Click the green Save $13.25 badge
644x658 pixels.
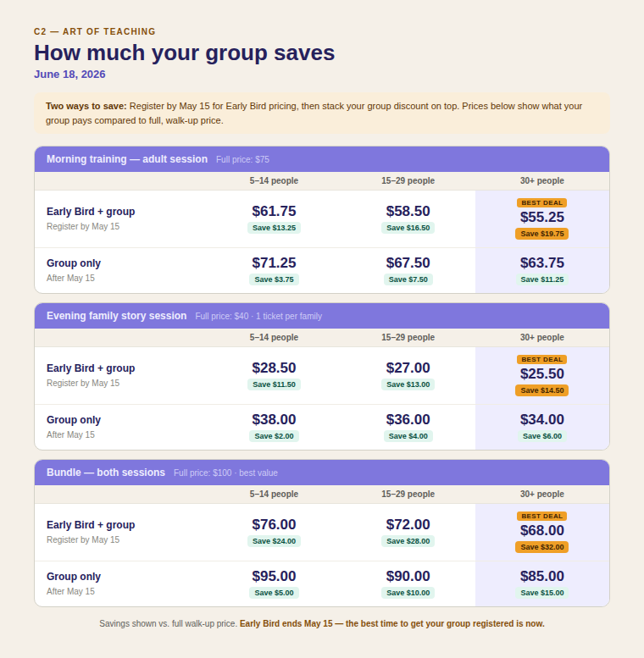[274, 228]
